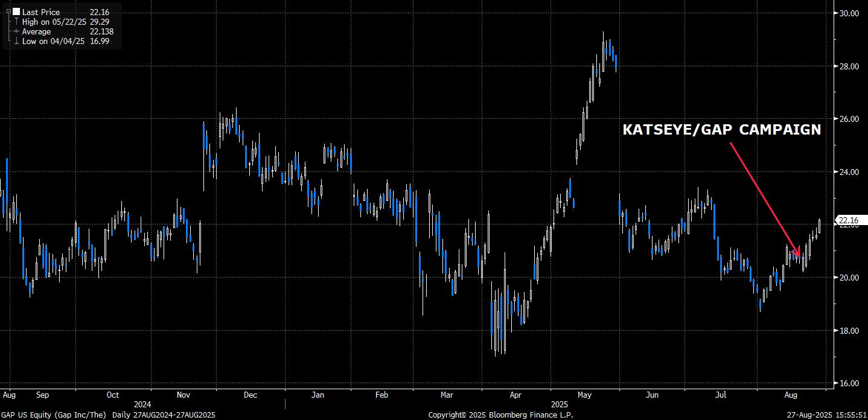Select the 'Last Price' legend label

(42, 11)
